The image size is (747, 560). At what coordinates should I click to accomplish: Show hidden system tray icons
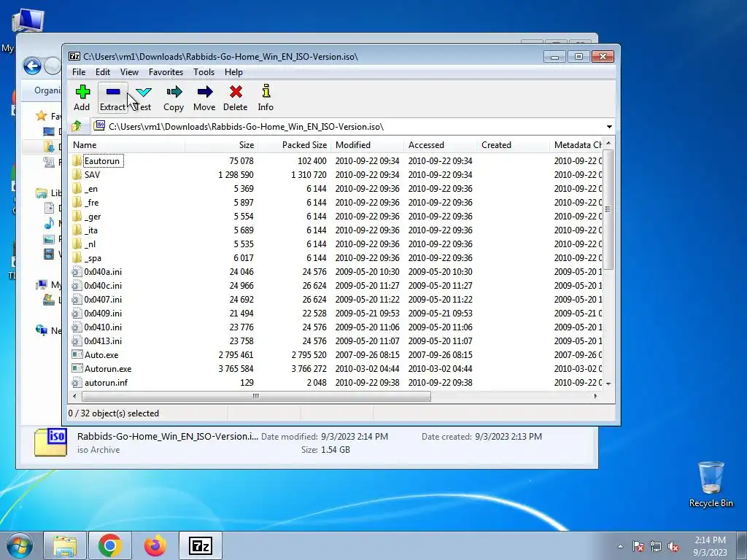[x=620, y=546]
